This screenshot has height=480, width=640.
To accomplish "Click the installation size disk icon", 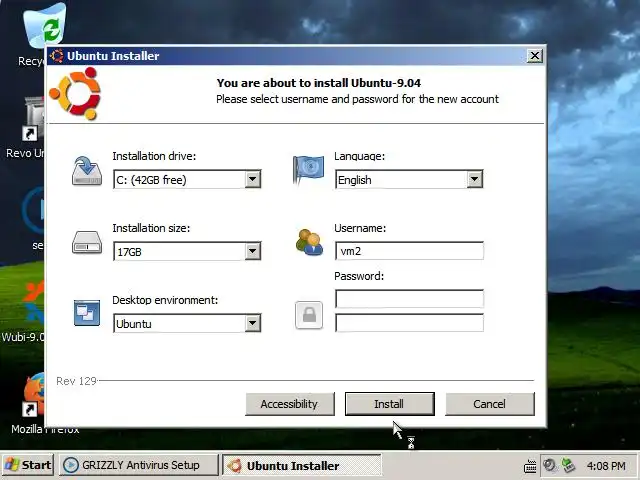I will click(87, 243).
